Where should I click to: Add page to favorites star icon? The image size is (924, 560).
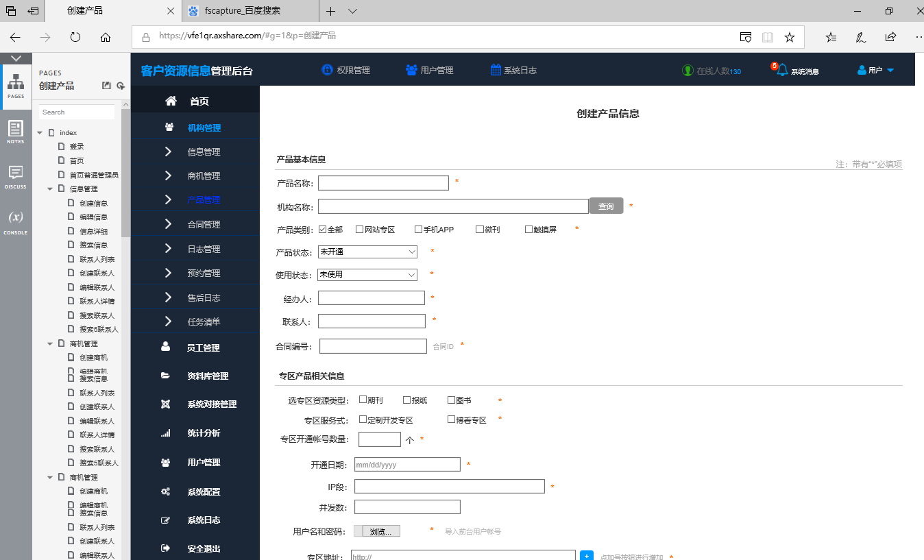tap(790, 37)
